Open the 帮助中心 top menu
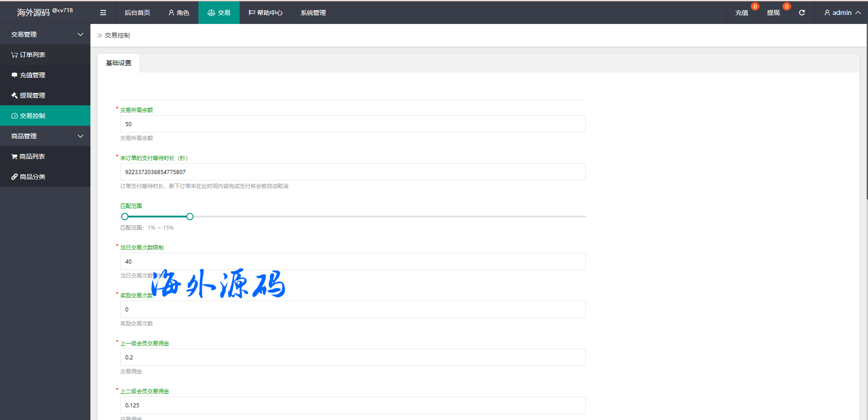Image resolution: width=868 pixels, height=420 pixels. tap(265, 13)
